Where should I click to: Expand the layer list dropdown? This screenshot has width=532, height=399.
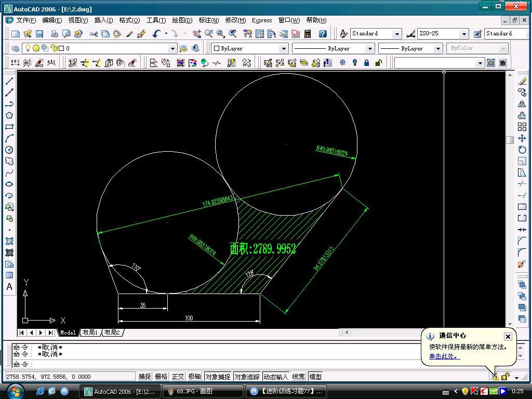[x=172, y=48]
